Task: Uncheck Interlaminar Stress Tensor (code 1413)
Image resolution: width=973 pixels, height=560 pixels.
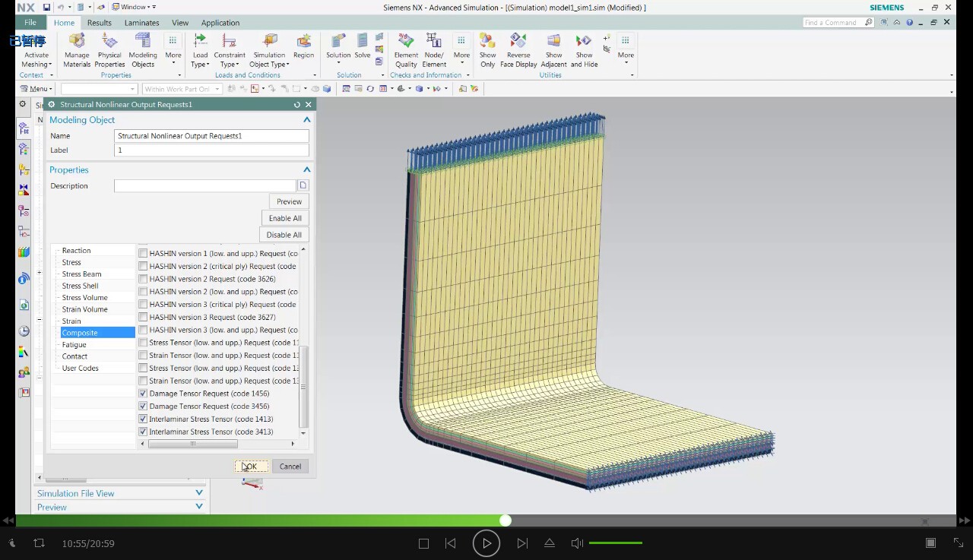Action: (143, 419)
